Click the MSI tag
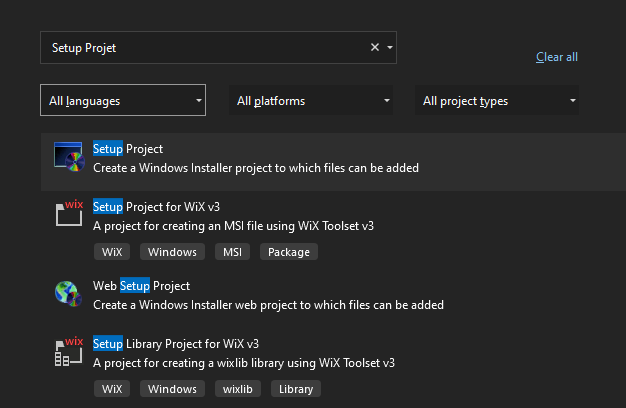The height and width of the screenshot is (408, 626). (x=232, y=252)
